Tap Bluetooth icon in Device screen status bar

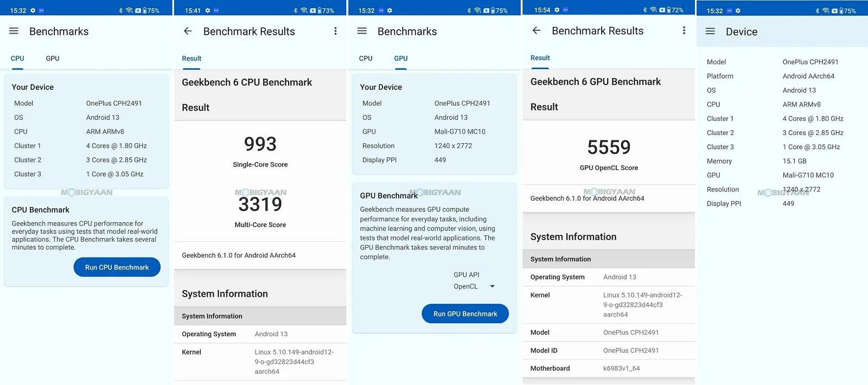[817, 11]
